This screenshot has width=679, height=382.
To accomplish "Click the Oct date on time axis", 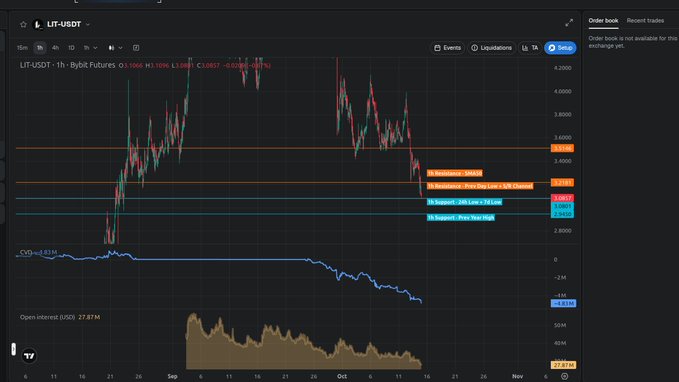I will point(342,376).
